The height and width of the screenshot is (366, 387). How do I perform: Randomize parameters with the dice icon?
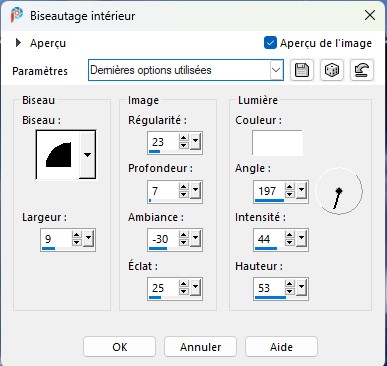332,70
